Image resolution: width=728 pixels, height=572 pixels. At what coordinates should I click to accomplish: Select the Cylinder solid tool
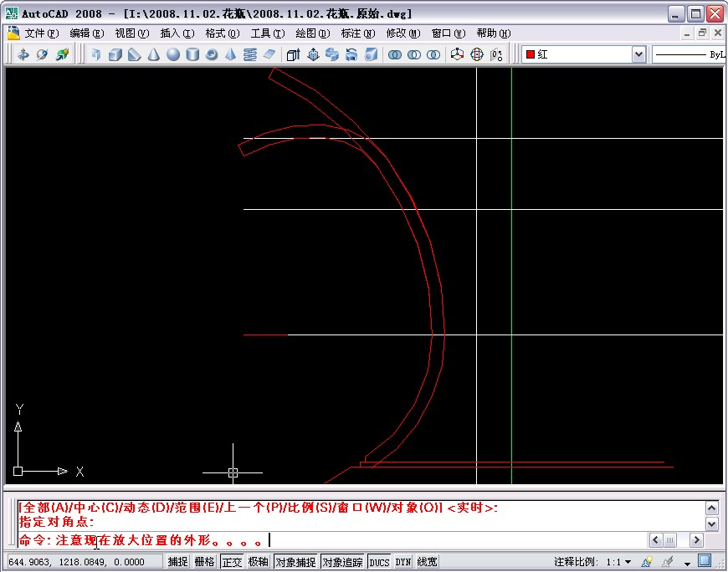(192, 54)
